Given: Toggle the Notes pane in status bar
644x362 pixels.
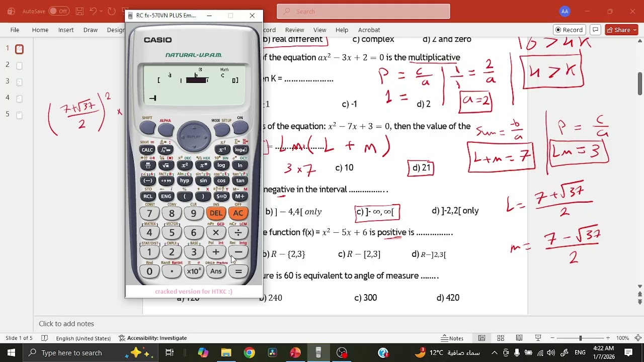Looking at the screenshot, I should coord(452,338).
